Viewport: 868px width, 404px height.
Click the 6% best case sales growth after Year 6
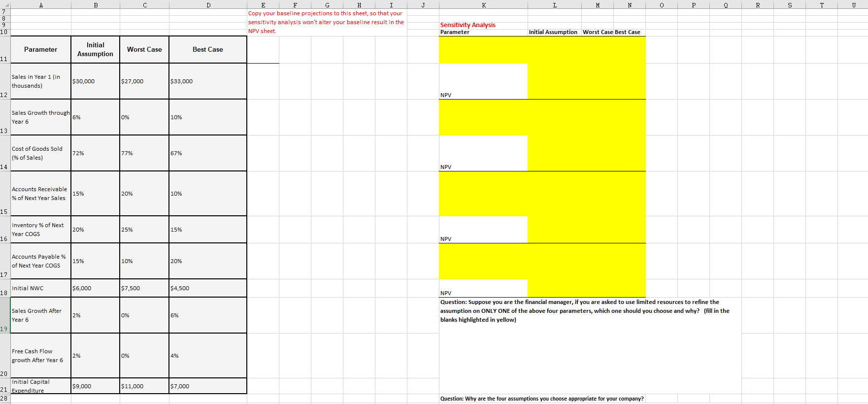click(208, 315)
